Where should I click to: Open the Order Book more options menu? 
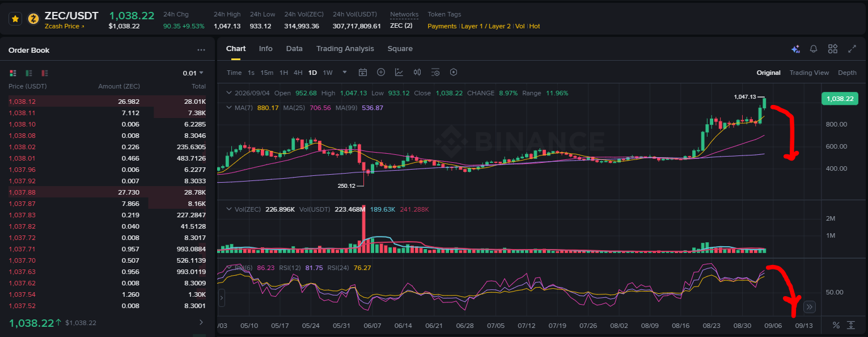201,50
